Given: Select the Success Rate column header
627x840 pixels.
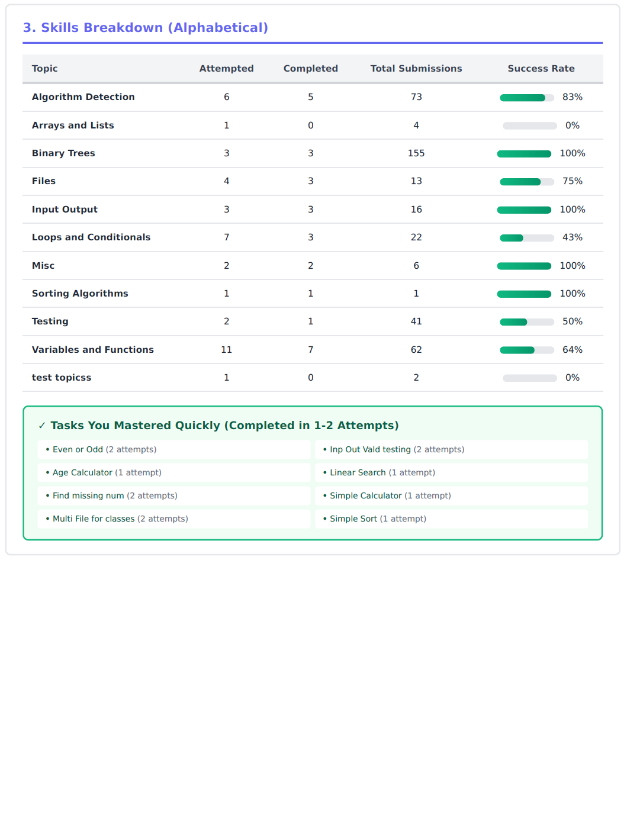Looking at the screenshot, I should (x=541, y=69).
